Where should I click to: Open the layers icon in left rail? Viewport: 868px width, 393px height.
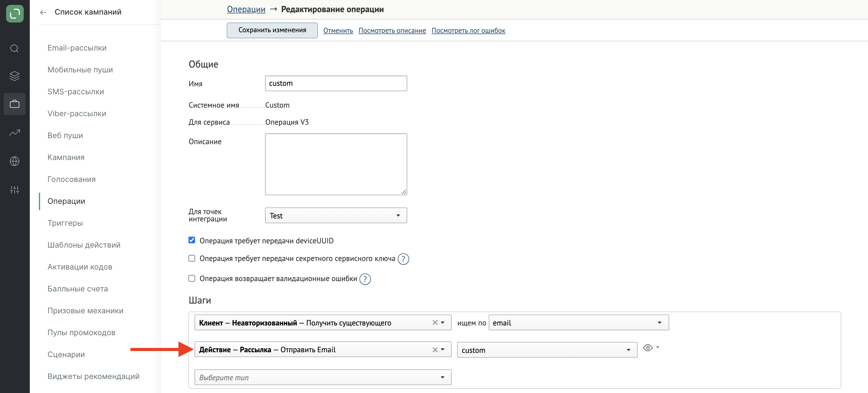click(15, 76)
